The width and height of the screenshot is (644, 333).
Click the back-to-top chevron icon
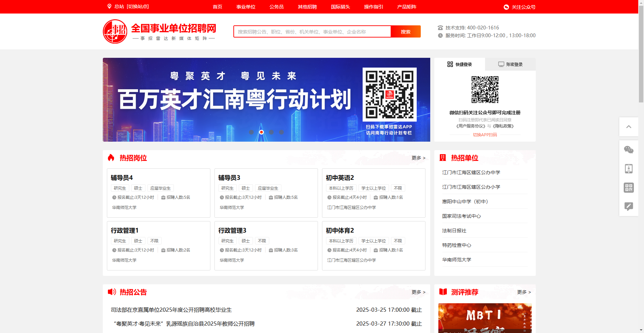[629, 127]
